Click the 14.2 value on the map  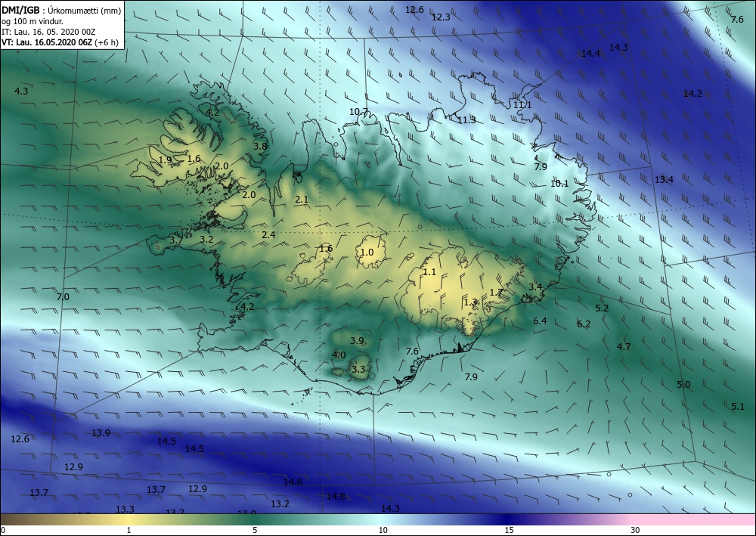tap(692, 94)
